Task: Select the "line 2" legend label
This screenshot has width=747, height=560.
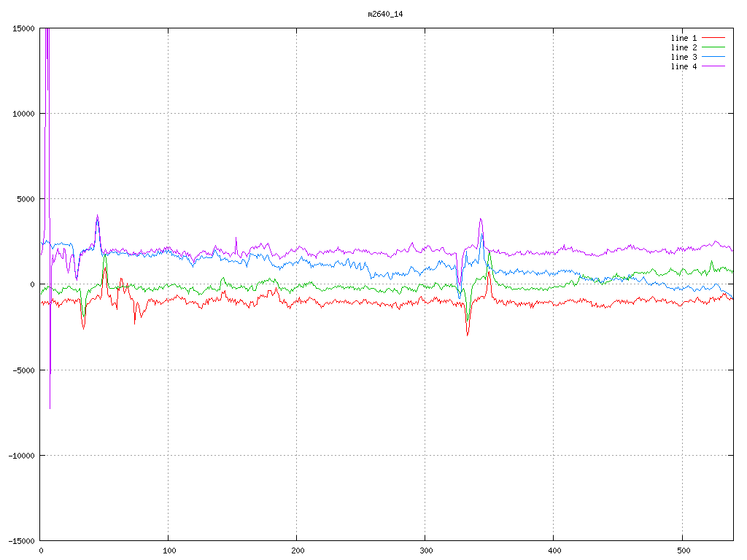Action: tap(684, 47)
